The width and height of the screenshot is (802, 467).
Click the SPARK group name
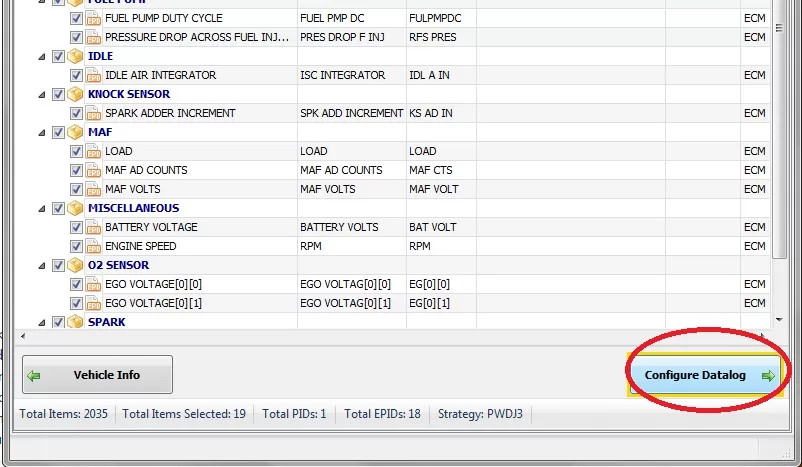106,322
